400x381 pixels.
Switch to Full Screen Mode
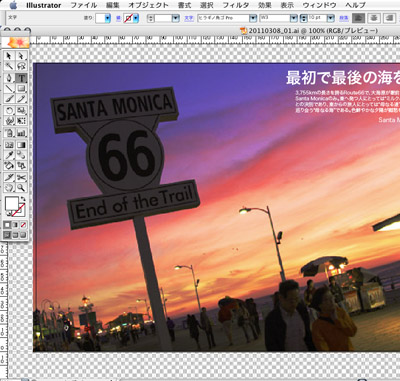(23, 235)
